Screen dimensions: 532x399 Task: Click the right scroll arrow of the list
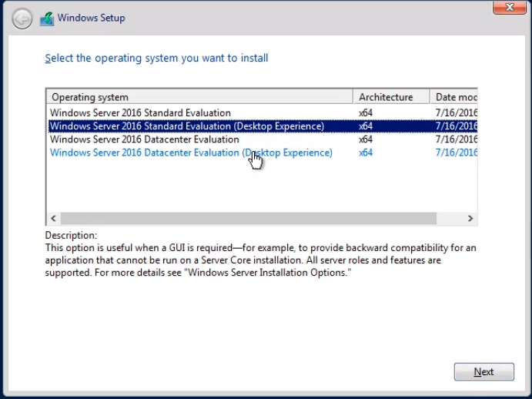(x=470, y=219)
